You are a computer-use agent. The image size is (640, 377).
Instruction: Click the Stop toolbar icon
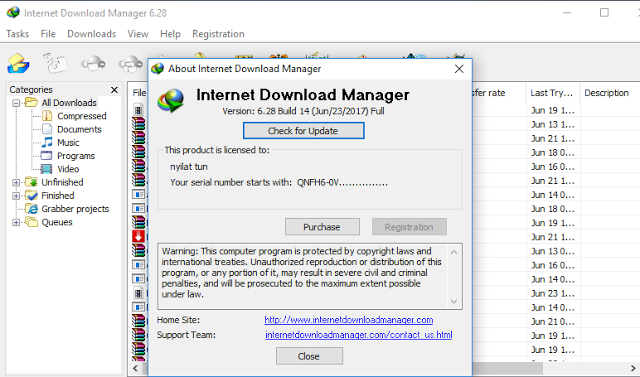click(93, 64)
